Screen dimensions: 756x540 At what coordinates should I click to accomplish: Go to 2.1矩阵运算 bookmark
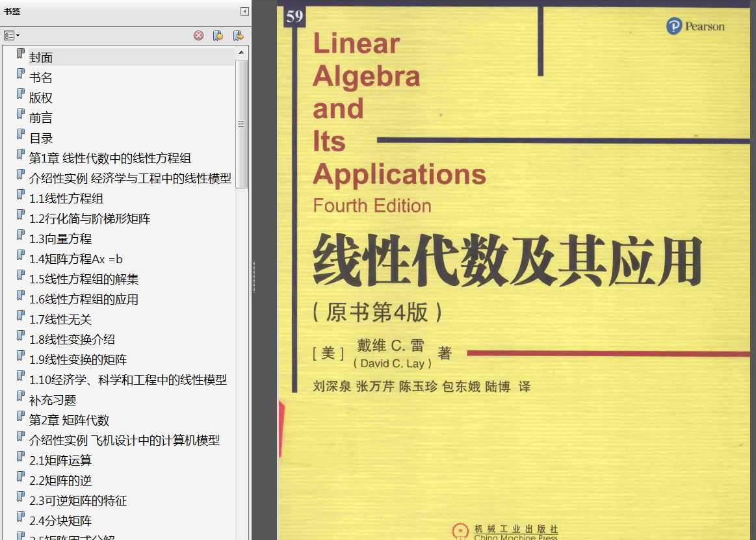click(60, 461)
